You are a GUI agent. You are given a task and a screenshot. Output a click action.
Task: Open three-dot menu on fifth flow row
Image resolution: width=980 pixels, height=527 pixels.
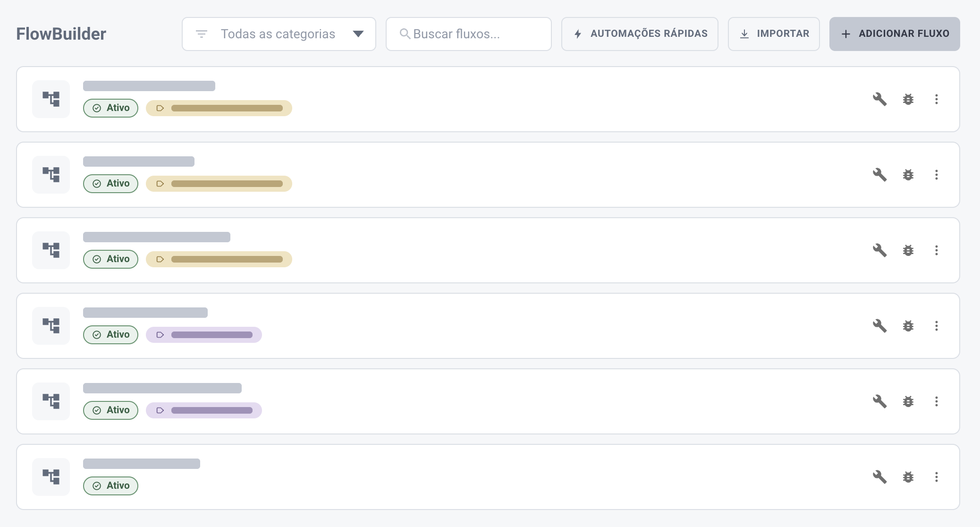point(937,401)
